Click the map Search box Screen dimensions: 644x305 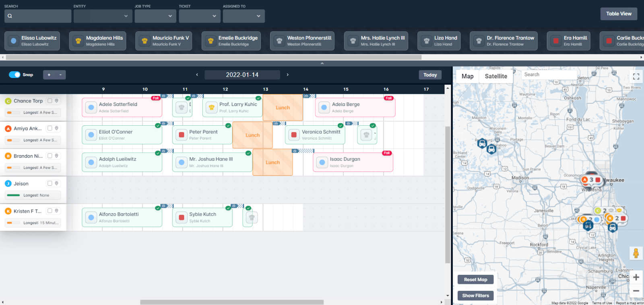[x=549, y=75]
